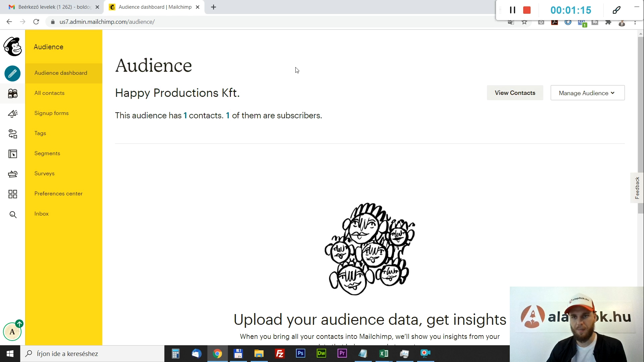The height and width of the screenshot is (362, 644).
Task: Go back to the previous page
Action: coord(9,22)
